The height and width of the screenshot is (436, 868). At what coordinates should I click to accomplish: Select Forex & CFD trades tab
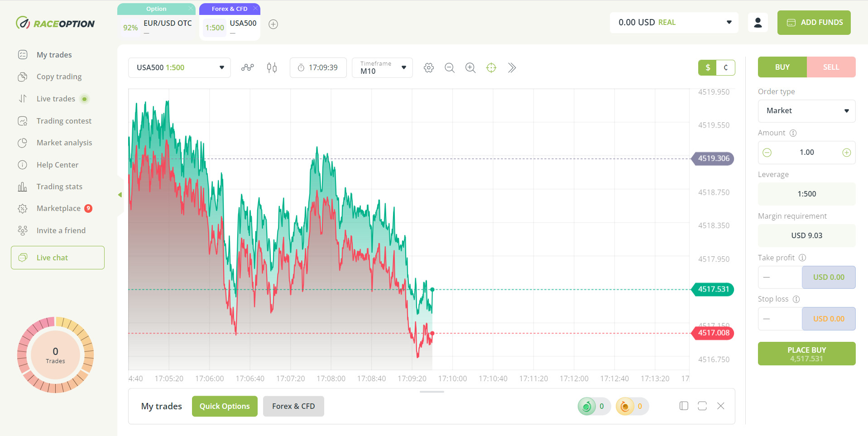pyautogui.click(x=293, y=406)
